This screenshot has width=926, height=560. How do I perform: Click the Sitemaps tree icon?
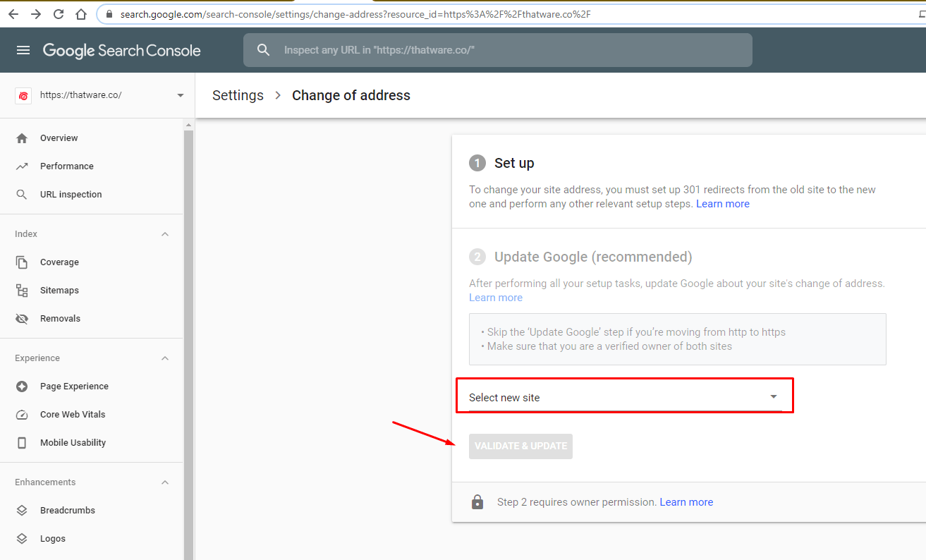[22, 291]
